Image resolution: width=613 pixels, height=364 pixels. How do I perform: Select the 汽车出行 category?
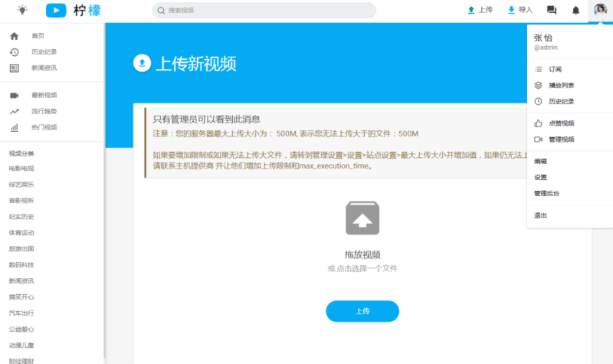click(x=21, y=313)
